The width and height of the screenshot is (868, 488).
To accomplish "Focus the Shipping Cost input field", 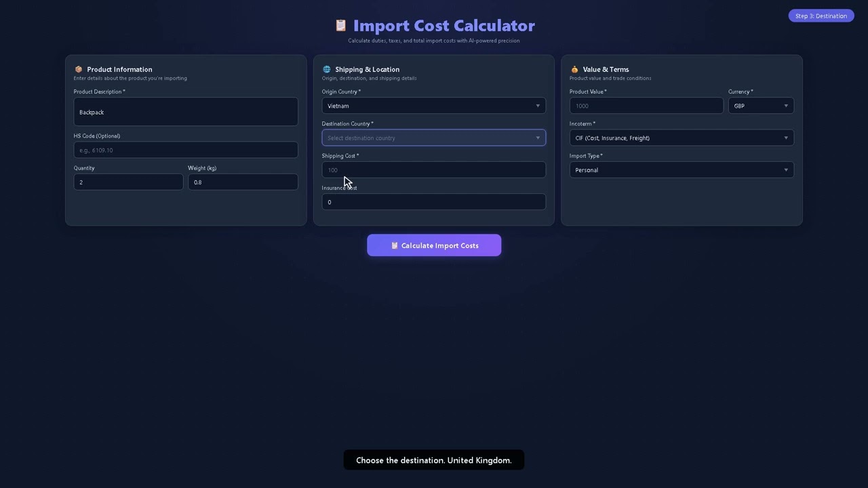I will 434,170.
